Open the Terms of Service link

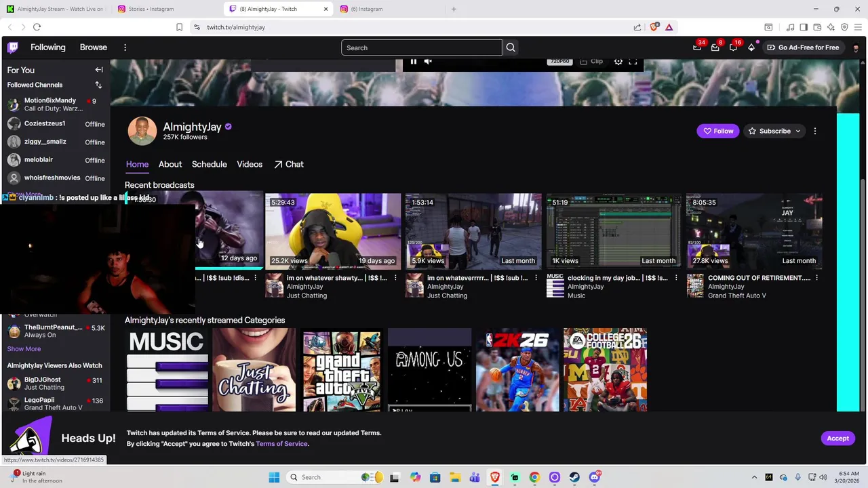pos(281,443)
